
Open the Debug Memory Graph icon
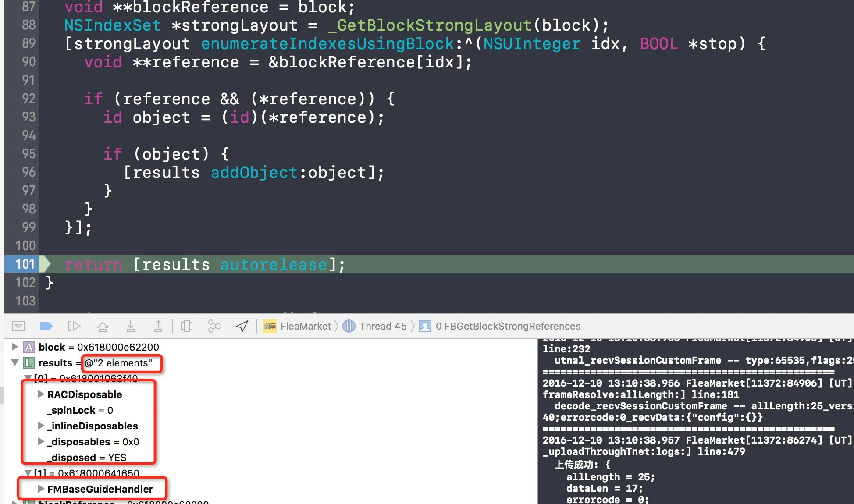[x=214, y=326]
